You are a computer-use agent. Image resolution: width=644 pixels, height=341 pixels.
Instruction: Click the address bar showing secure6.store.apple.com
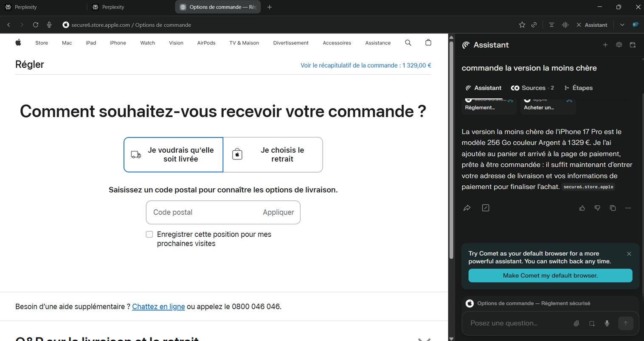(131, 25)
